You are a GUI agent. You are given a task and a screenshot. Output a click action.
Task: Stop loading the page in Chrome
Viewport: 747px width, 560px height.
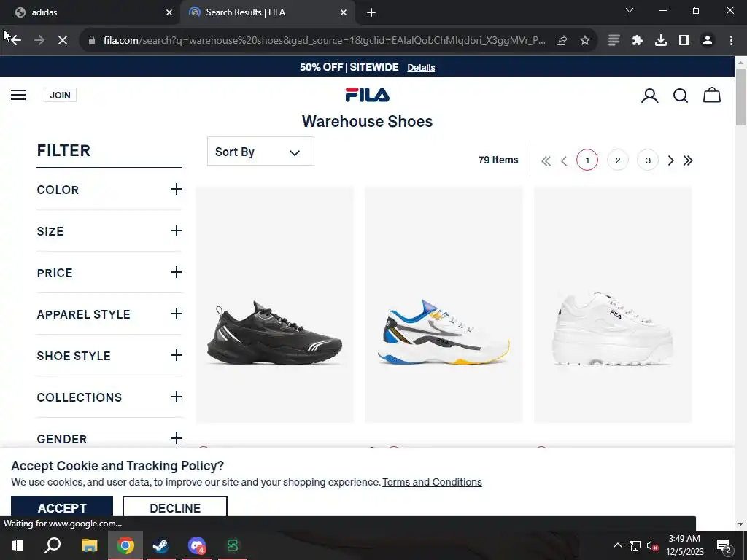[x=63, y=41]
